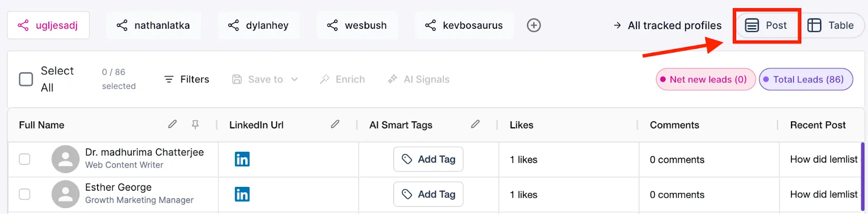Edit the LinkedIn Url column pencil icon

335,124
